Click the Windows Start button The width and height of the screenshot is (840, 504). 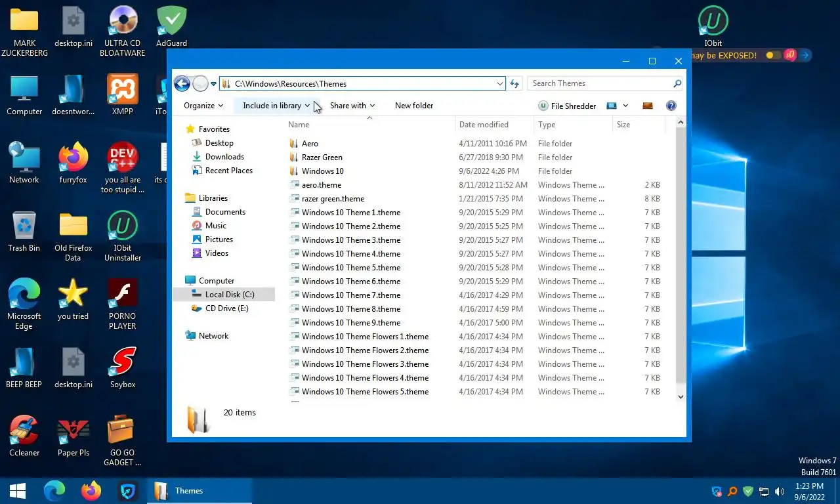point(18,491)
